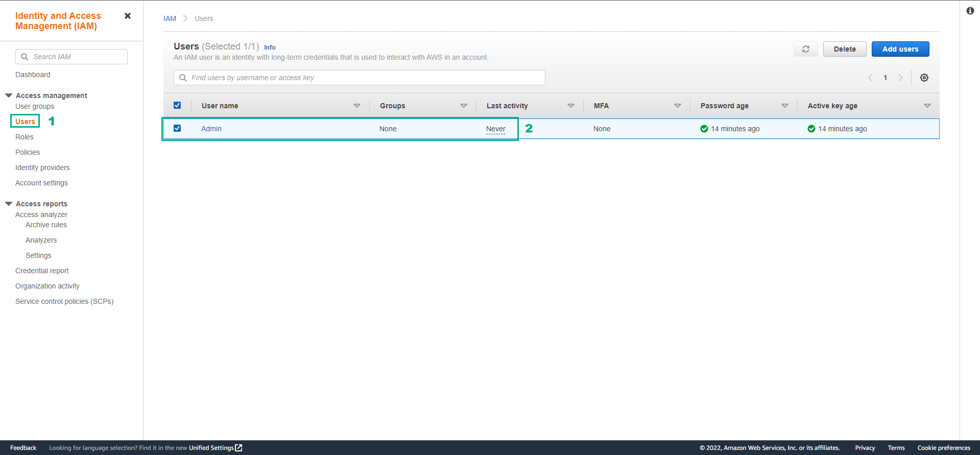Close the IAM navigation panel
The width and height of the screenshot is (980, 455).
[x=128, y=16]
